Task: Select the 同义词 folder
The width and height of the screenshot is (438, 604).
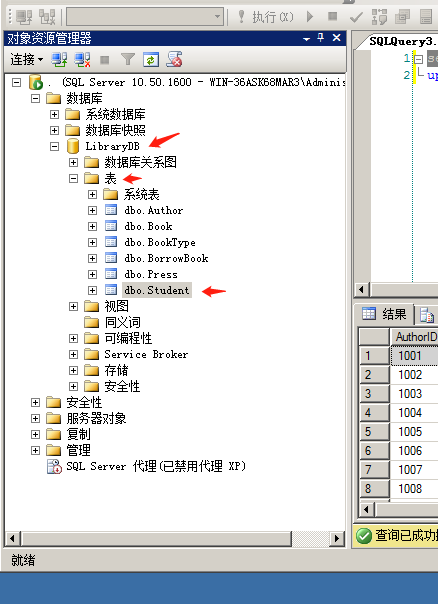Action: [x=123, y=322]
